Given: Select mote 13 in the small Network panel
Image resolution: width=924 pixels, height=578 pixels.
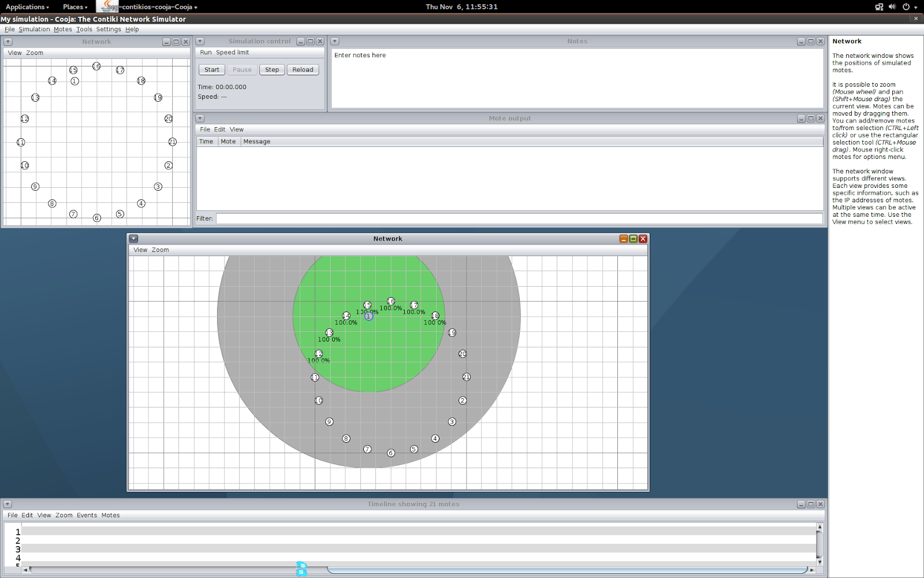Looking at the screenshot, I should 35,98.
